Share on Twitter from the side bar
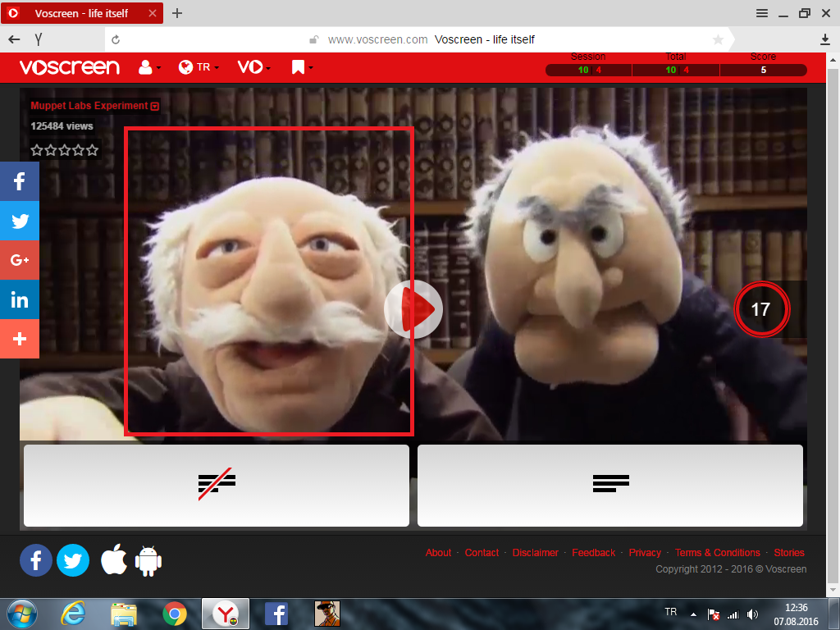840x630 pixels. click(x=20, y=221)
